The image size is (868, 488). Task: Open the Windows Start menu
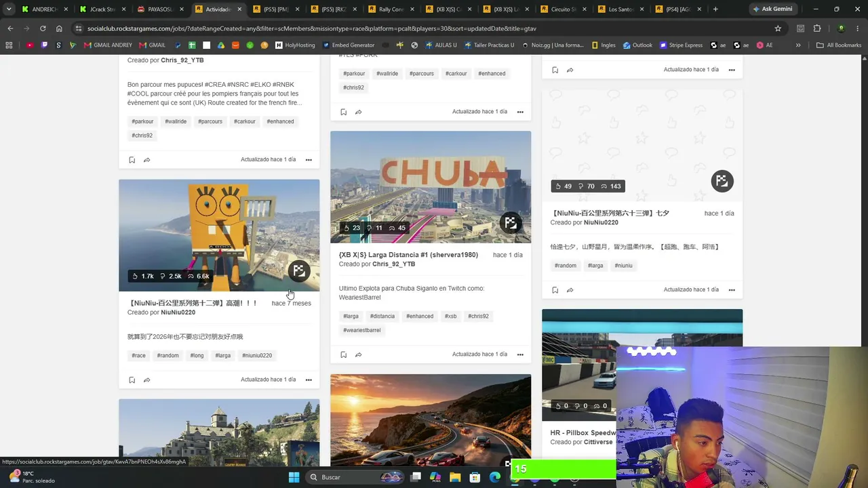coord(294,477)
